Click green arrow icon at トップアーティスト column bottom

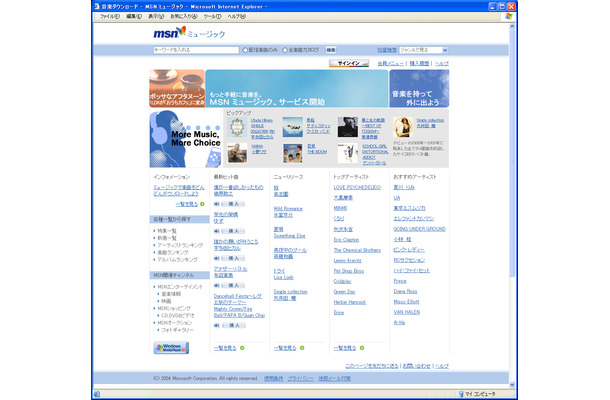click(362, 348)
